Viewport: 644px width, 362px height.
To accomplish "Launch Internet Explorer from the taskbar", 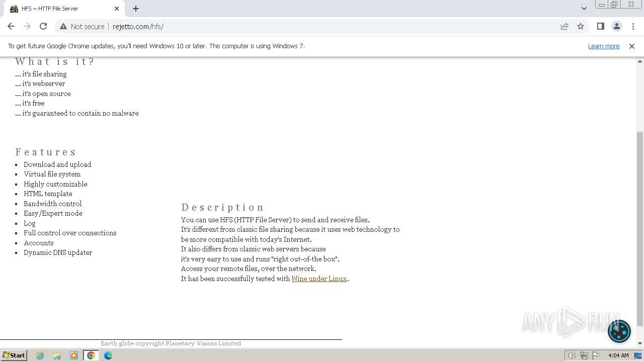I will pyautogui.click(x=40, y=355).
